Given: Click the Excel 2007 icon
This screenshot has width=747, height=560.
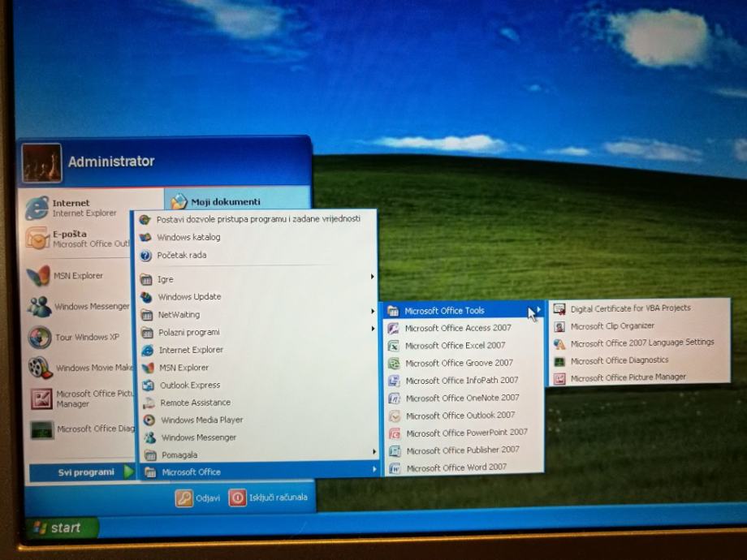Looking at the screenshot, I should pyautogui.click(x=394, y=346).
